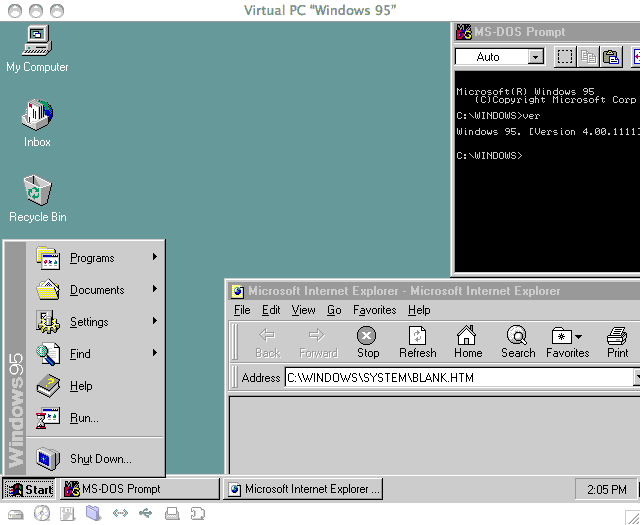
Task: Select the Recycle Bin desktop icon
Action: tap(37, 199)
